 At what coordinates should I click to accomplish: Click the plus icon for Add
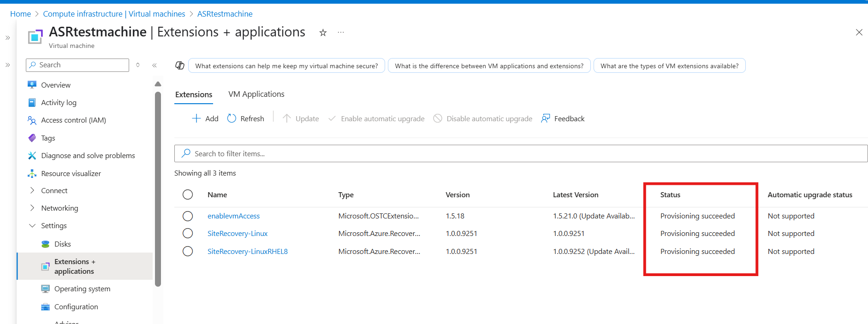pyautogui.click(x=196, y=118)
